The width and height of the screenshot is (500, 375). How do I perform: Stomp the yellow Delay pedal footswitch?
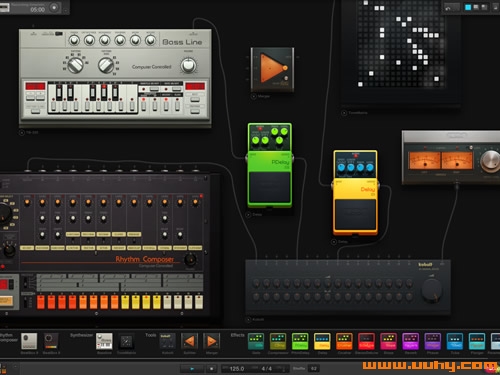(x=355, y=215)
